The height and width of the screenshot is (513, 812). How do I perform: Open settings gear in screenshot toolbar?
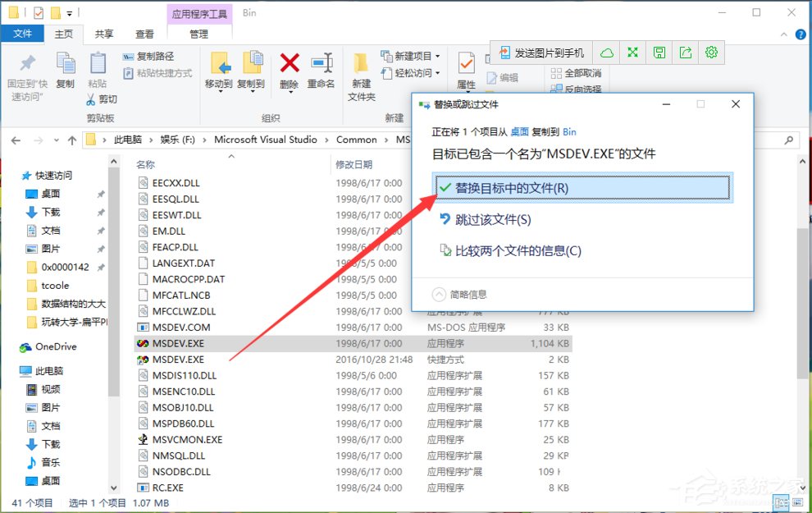coord(711,52)
